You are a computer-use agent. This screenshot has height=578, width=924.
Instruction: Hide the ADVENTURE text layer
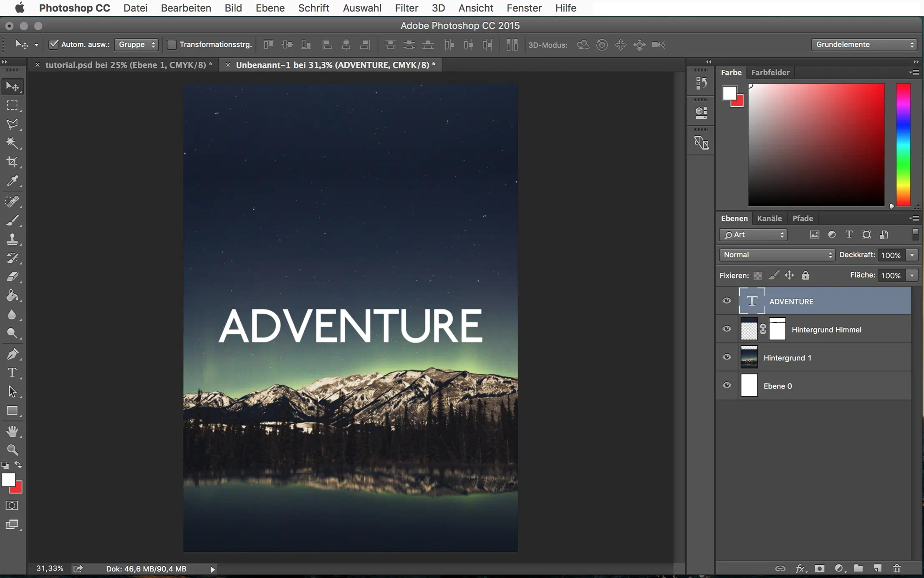tap(727, 301)
